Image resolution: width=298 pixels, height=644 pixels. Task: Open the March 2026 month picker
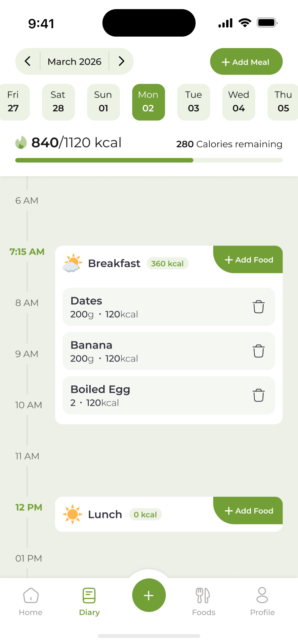click(74, 61)
